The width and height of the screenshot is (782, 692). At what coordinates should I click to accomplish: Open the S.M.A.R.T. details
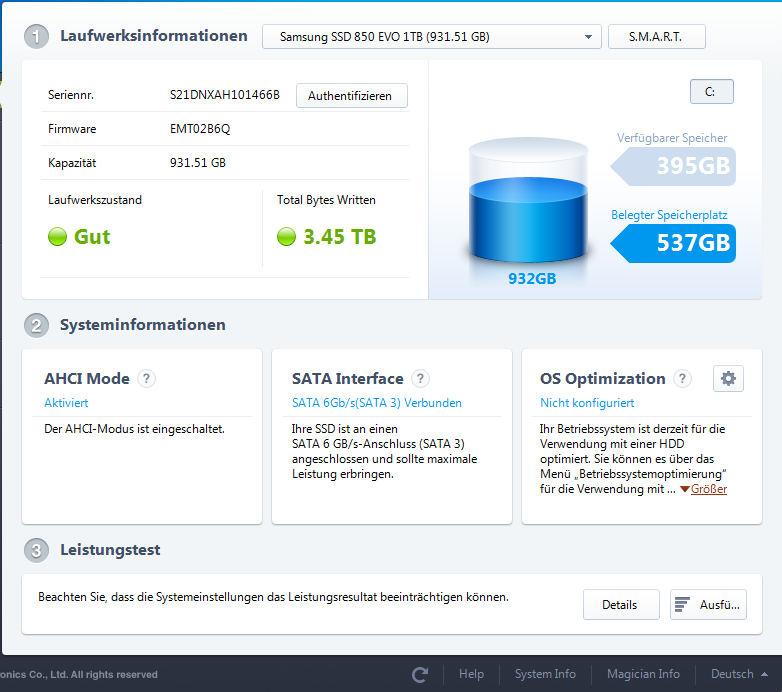coord(656,36)
